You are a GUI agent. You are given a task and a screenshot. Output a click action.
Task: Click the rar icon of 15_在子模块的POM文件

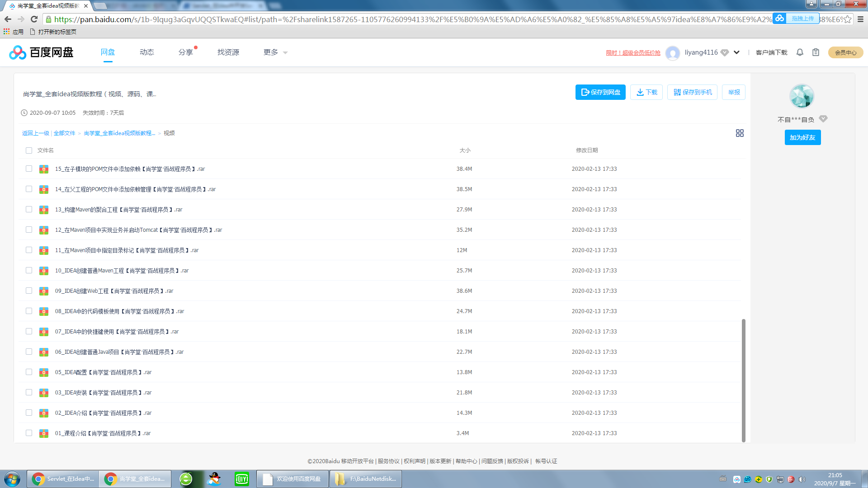(x=44, y=169)
